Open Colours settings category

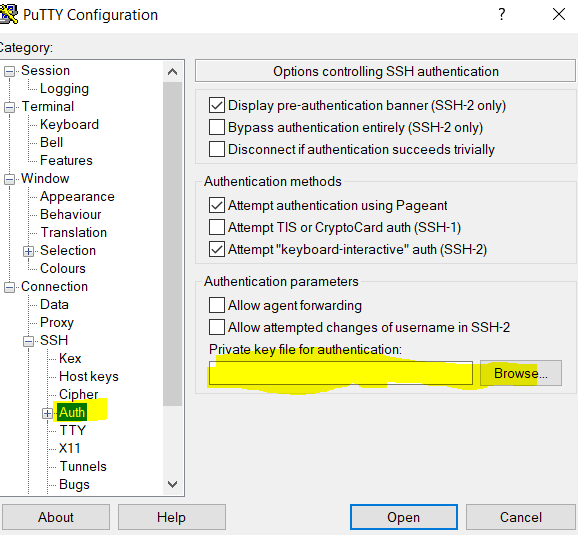(63, 268)
